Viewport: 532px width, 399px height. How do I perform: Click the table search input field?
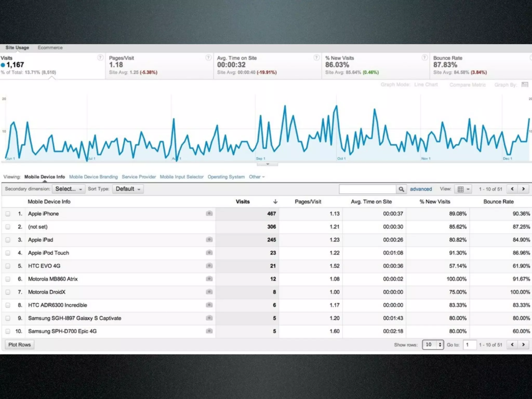pyautogui.click(x=367, y=189)
